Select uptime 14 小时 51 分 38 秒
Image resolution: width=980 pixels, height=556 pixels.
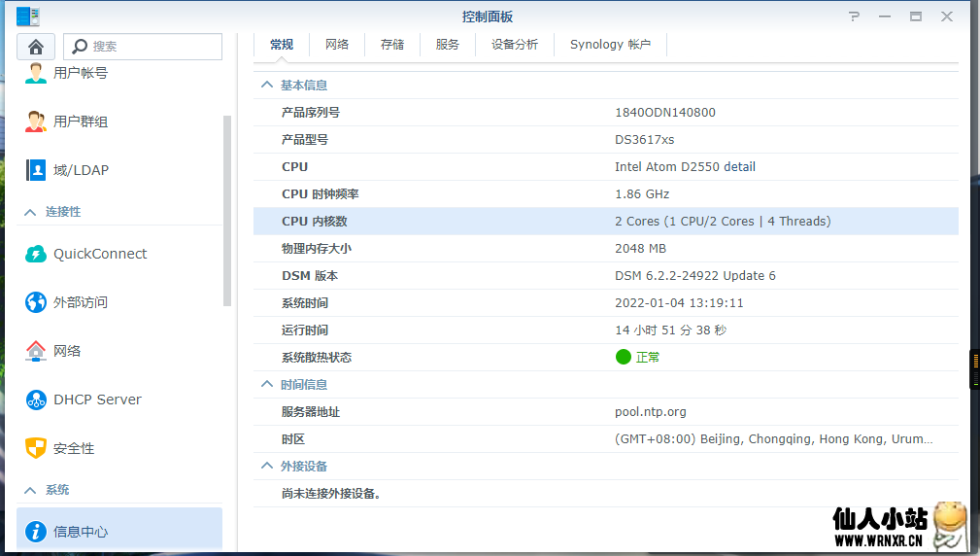tap(670, 330)
